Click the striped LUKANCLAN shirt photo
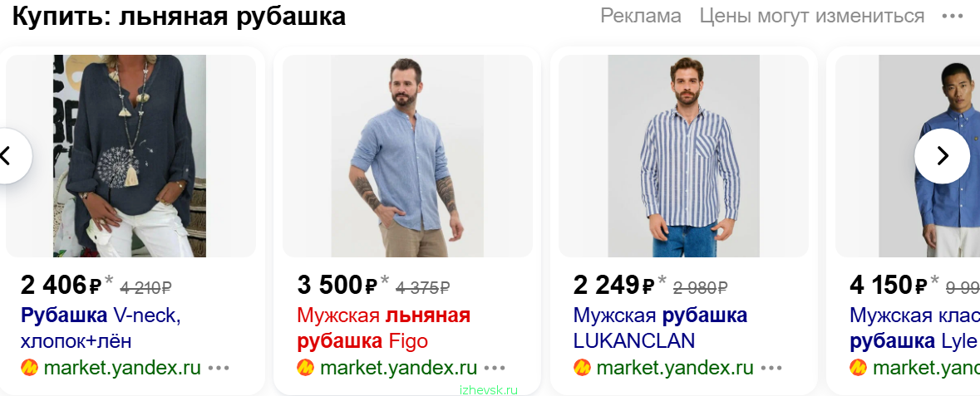 pyautogui.click(x=684, y=156)
